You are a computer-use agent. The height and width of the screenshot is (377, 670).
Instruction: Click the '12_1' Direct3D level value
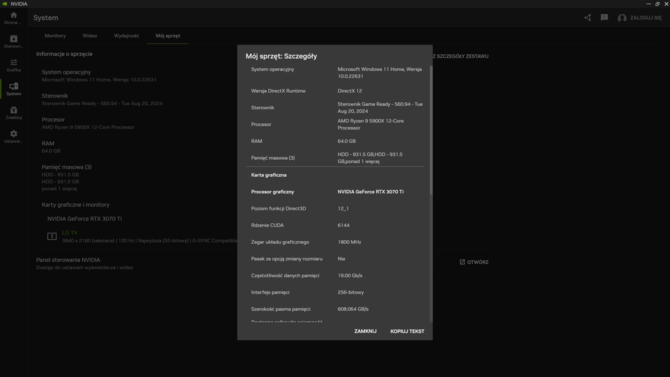pyautogui.click(x=343, y=209)
